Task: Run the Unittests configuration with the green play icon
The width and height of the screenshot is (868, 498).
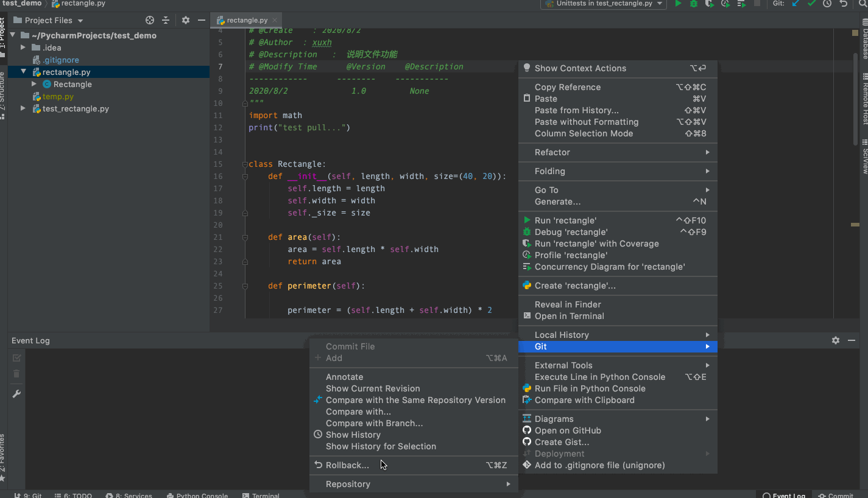Action: pyautogui.click(x=678, y=4)
